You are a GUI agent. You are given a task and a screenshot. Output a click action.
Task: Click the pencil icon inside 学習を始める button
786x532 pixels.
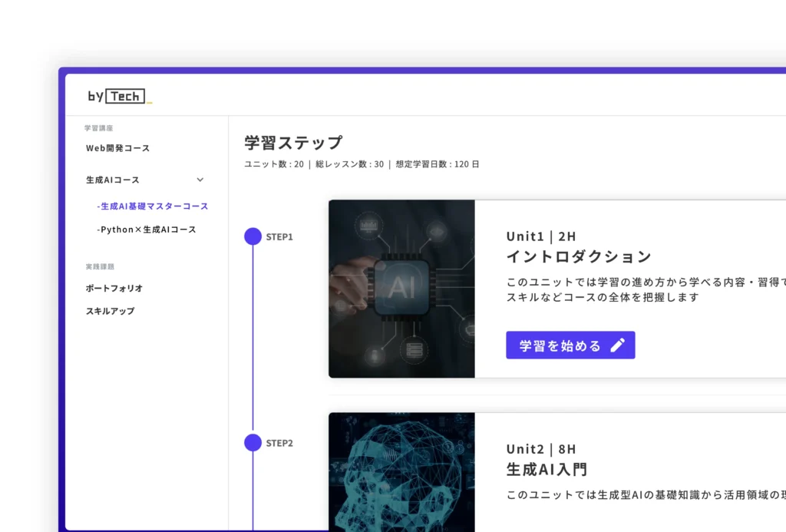[619, 345]
